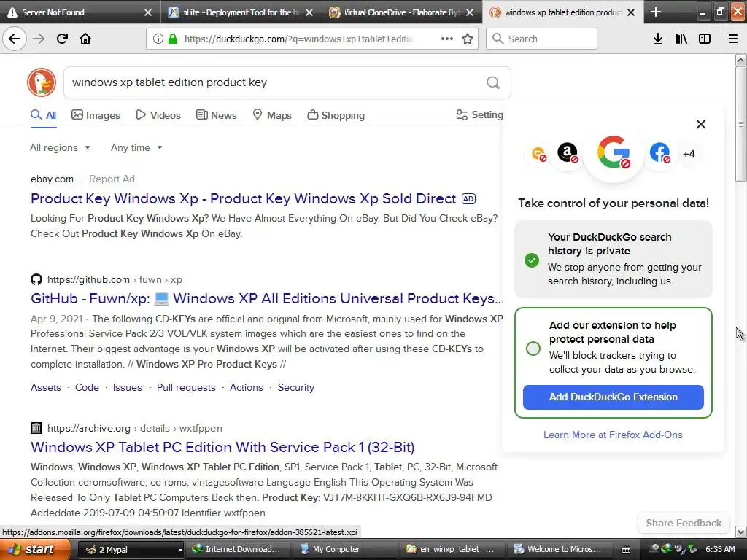Open Windows XP Tablet PC Edition result

click(222, 447)
